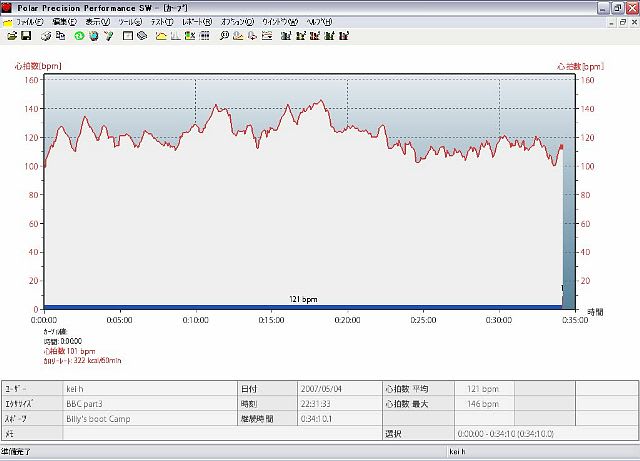The image size is (640, 461).
Task: Click the yellow folder icon left of ファイル
Action: (x=7, y=21)
